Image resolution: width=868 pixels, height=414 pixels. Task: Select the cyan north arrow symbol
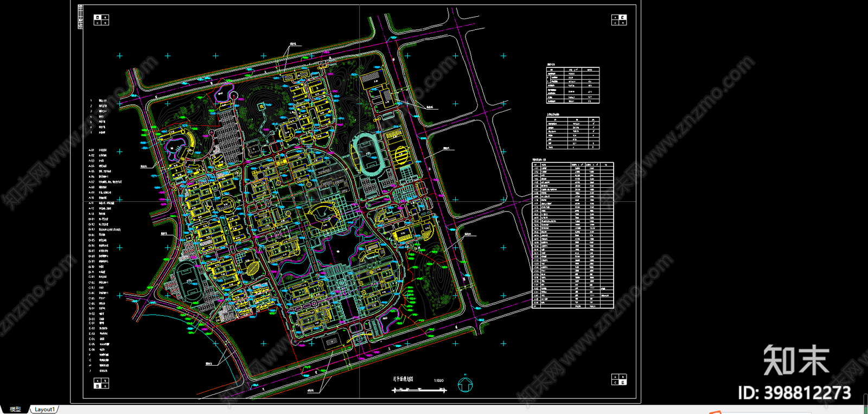[465, 383]
